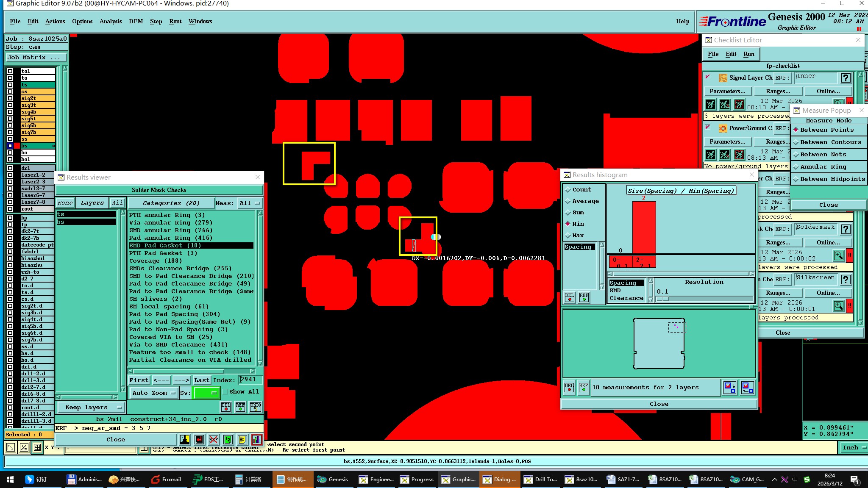The height and width of the screenshot is (488, 868).
Task: Click the yellow notes report icon
Action: [x=242, y=439]
